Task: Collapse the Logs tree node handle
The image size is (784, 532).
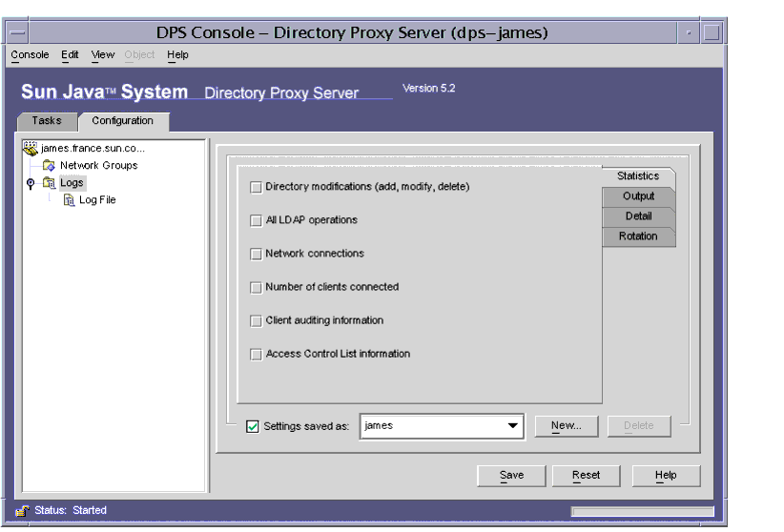Action: point(31,183)
